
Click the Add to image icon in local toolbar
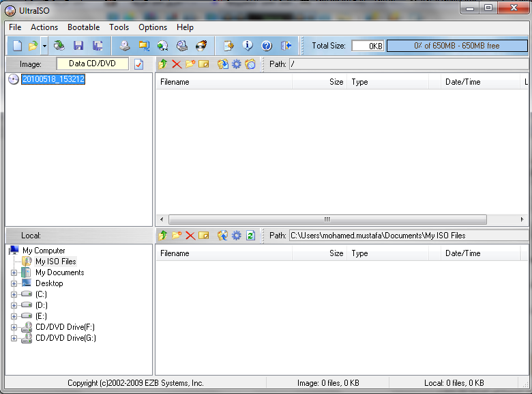click(222, 236)
